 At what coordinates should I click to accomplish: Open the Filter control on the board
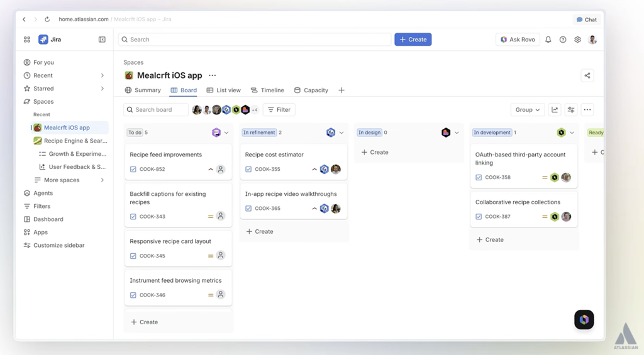[279, 109]
